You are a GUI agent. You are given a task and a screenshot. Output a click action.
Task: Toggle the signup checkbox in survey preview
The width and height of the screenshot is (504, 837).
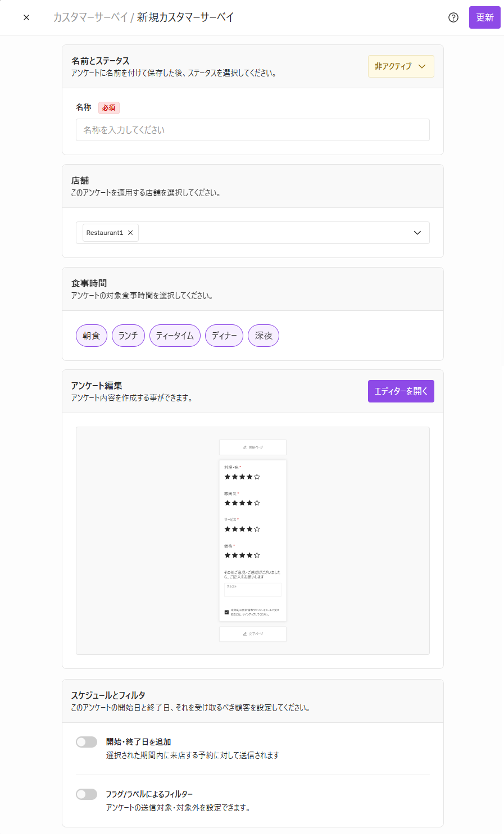tap(227, 612)
